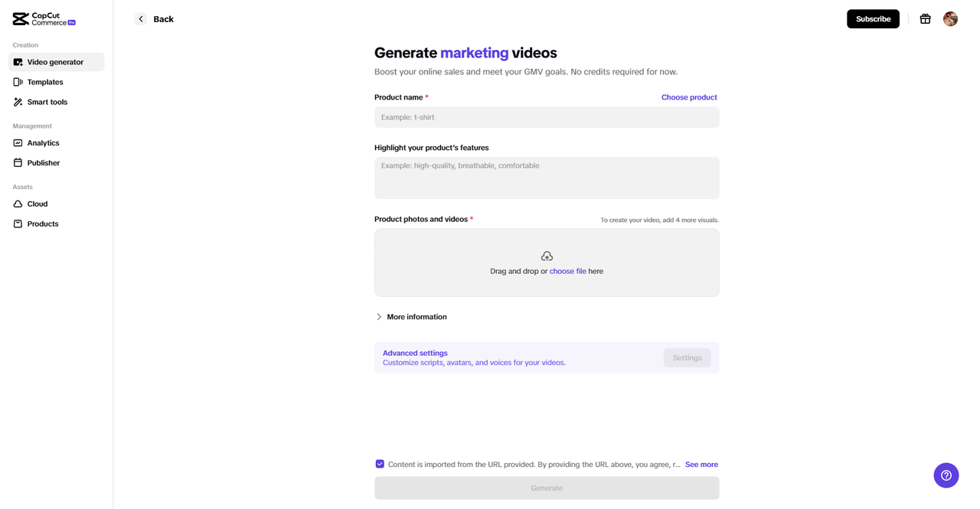Click the CapCut Commerce Pro logo
This screenshot has height=509, width=980.
pyautogui.click(x=44, y=19)
